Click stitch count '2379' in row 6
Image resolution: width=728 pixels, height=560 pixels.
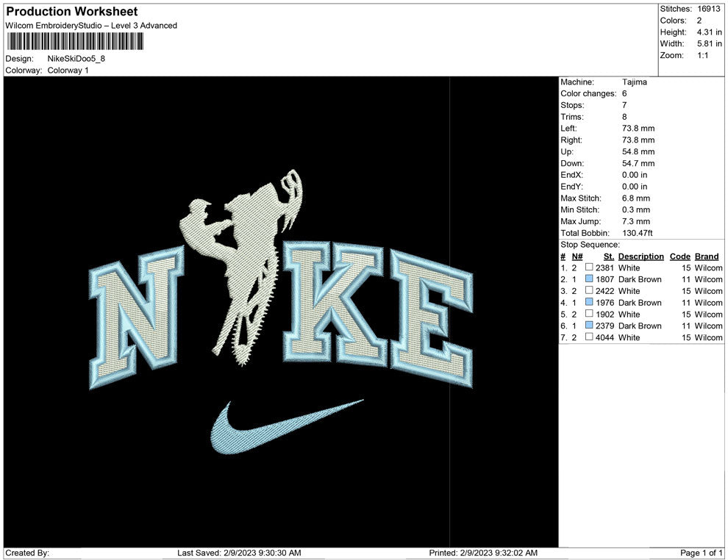(x=605, y=326)
